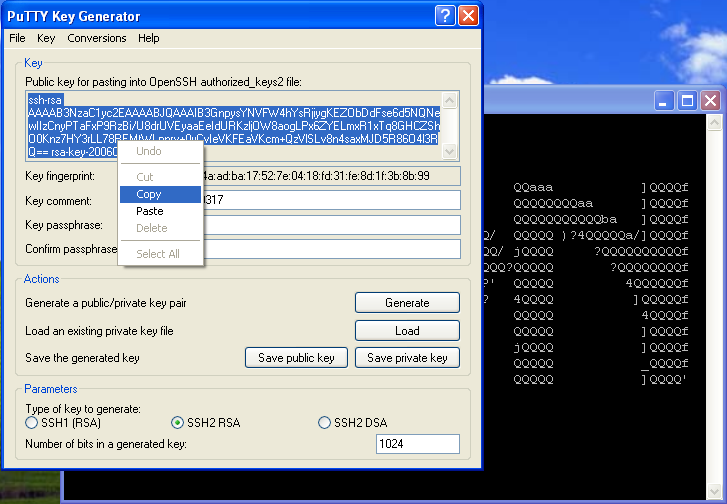Choose Copy from the context menu
The width and height of the screenshot is (727, 504).
pos(160,194)
